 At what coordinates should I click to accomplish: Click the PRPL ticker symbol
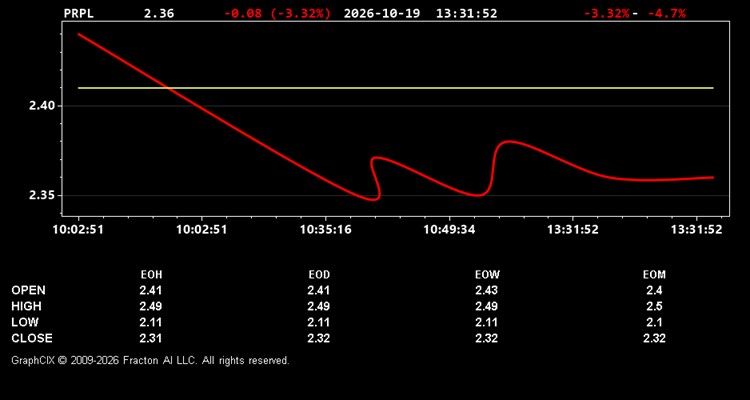78,13
